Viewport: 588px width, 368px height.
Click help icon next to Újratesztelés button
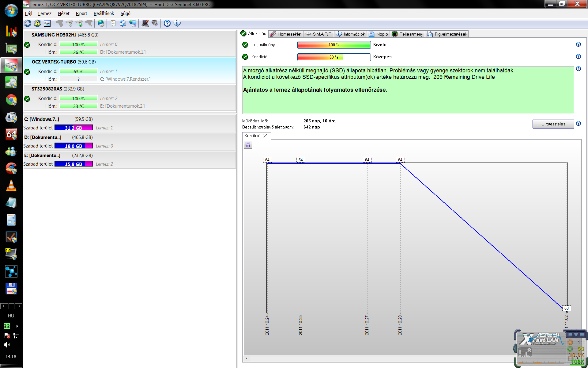tap(579, 123)
